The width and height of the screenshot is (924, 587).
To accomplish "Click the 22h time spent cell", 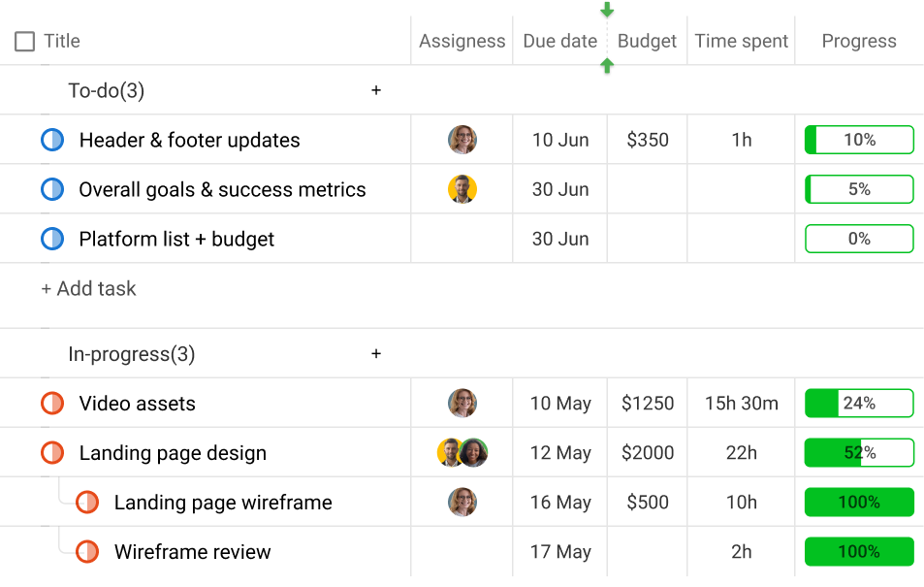I will tap(742, 452).
